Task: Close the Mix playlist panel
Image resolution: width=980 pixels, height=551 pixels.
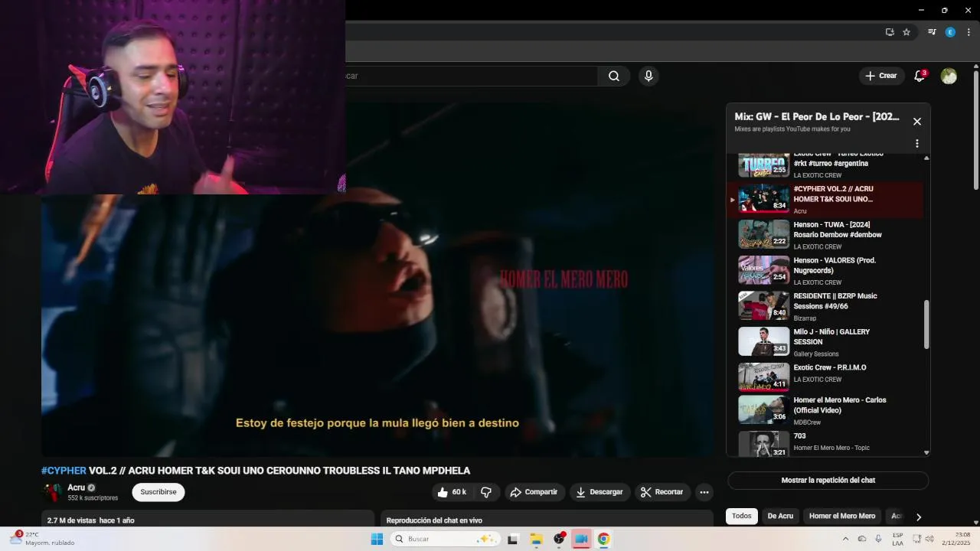Action: pos(917,122)
